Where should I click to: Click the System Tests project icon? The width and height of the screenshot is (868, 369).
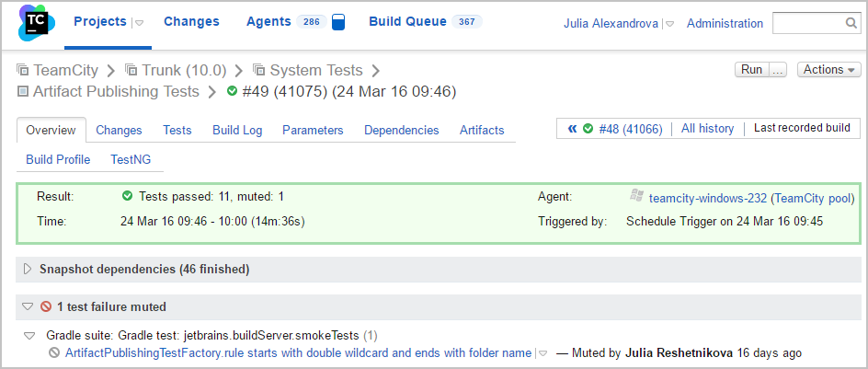click(x=258, y=70)
